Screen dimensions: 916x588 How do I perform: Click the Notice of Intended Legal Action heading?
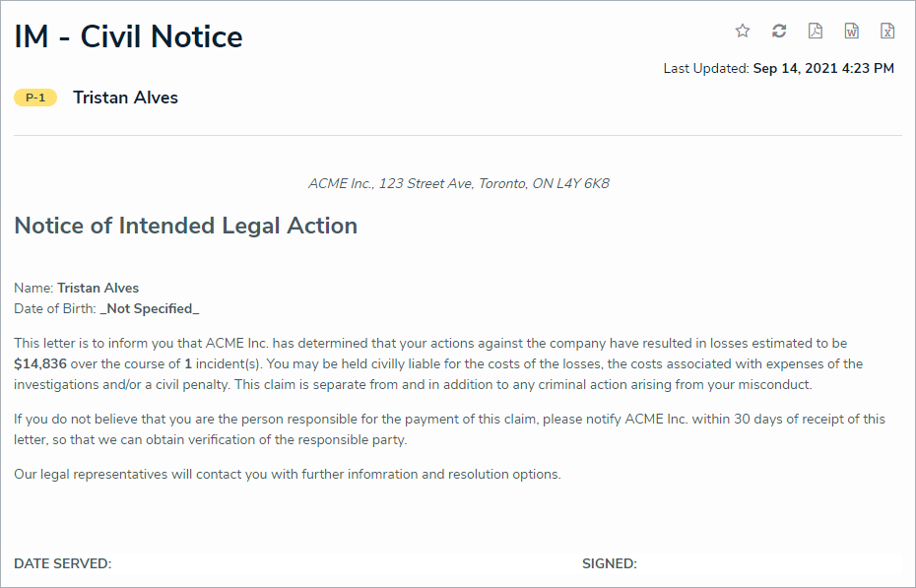coord(185,226)
